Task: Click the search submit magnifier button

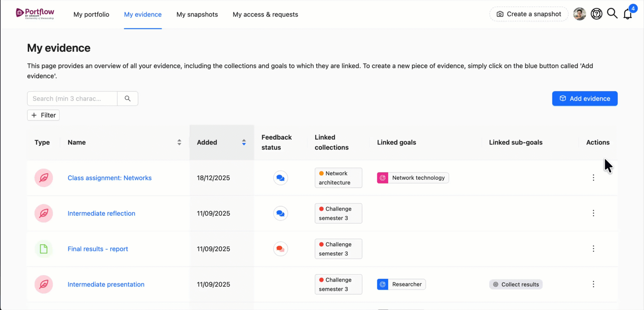Action: click(x=128, y=98)
